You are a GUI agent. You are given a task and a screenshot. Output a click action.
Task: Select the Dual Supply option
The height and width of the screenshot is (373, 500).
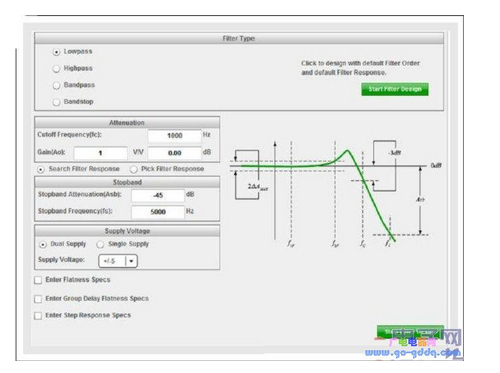pos(43,245)
